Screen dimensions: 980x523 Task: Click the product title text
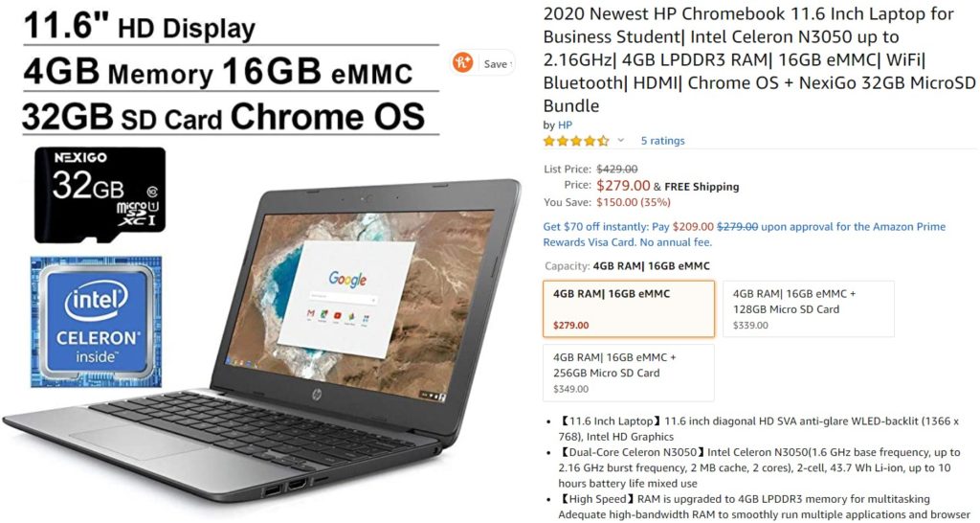pos(759,59)
